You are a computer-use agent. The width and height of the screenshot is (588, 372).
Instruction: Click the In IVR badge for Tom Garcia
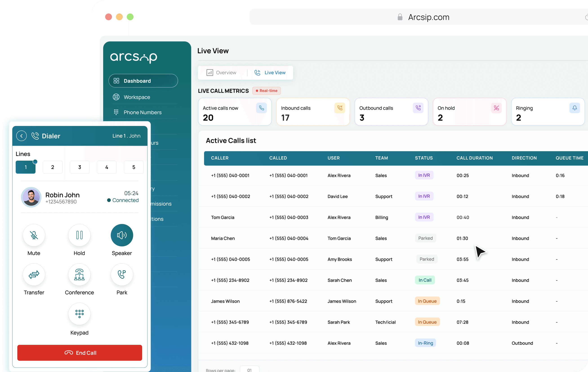pyautogui.click(x=424, y=217)
